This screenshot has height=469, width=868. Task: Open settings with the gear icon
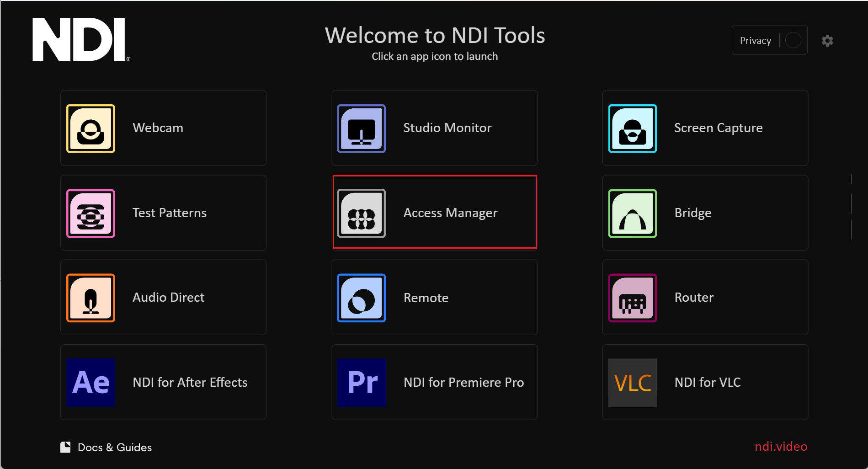(827, 41)
